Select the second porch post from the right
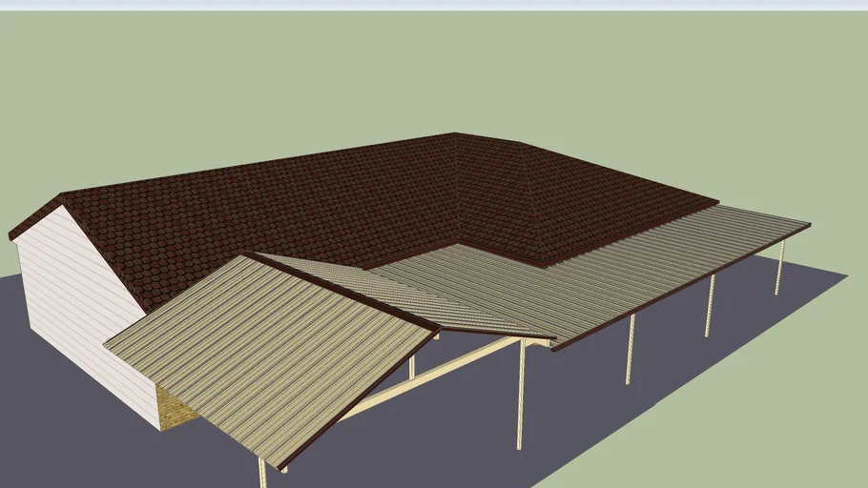Screen dimensions: 868x488 coord(710,305)
